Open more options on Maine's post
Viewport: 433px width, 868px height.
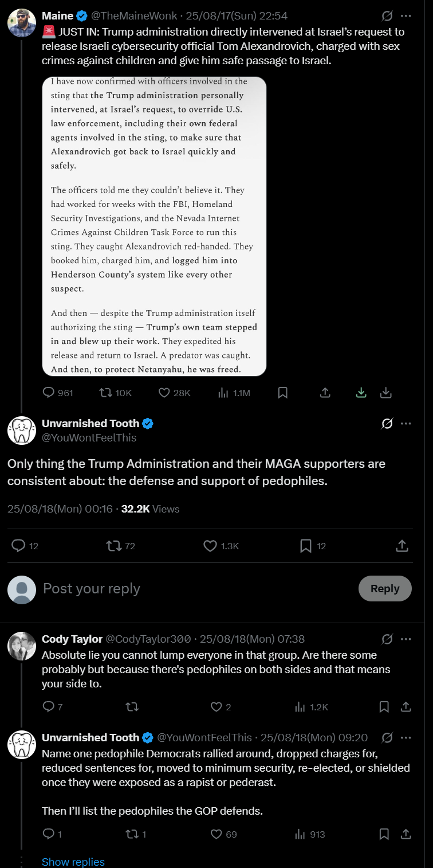406,16
